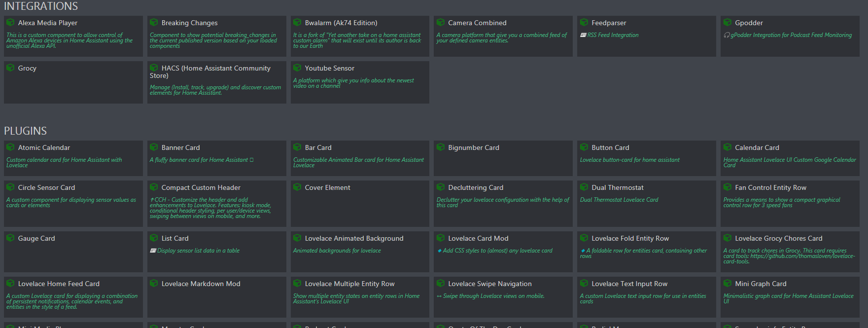This screenshot has width=868, height=328.
Task: Click the gPodder Integration for Podcast Feed description
Action: (x=788, y=35)
